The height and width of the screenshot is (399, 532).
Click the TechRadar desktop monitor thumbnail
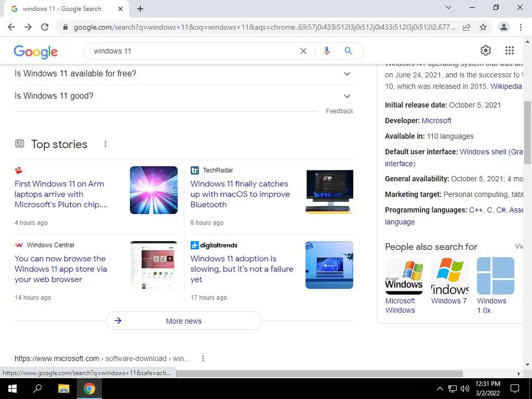329,192
